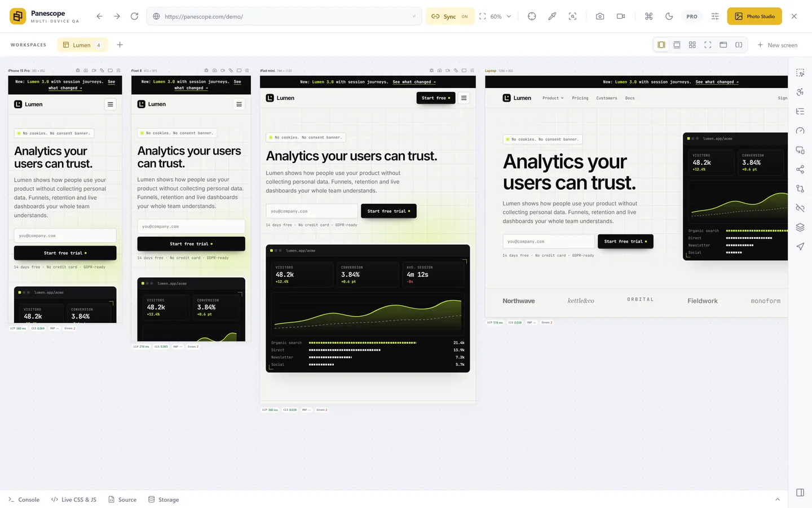The width and height of the screenshot is (812, 508).
Task: Go back with the left arrow
Action: point(99,16)
